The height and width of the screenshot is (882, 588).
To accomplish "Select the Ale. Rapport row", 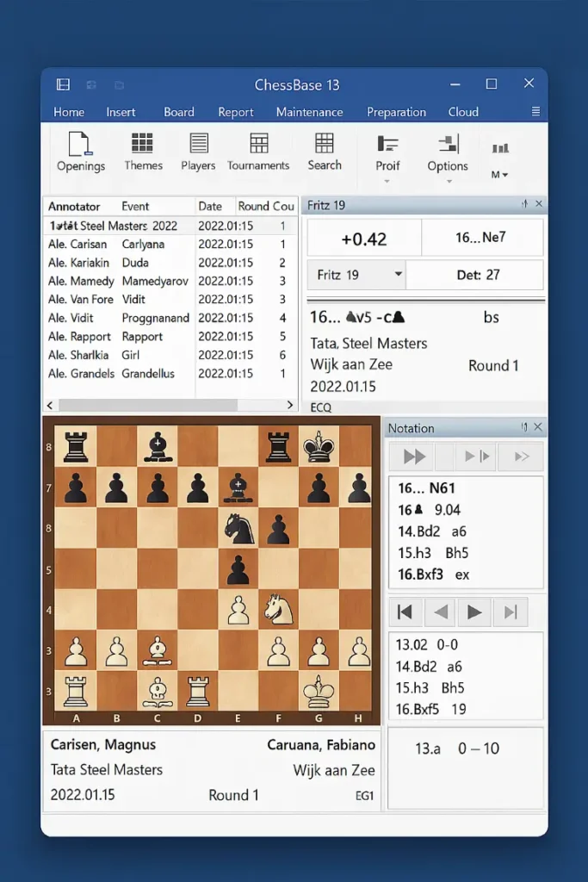I will coord(170,337).
